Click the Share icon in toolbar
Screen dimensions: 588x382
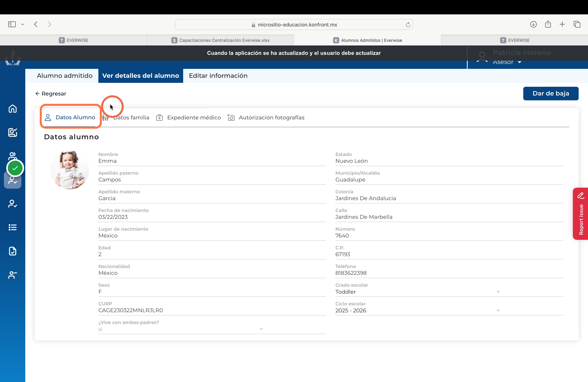(548, 24)
